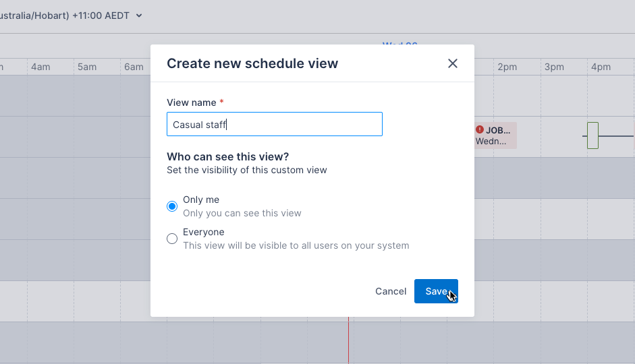Select the Only me radio option
This screenshot has width=635, height=364.
point(172,206)
